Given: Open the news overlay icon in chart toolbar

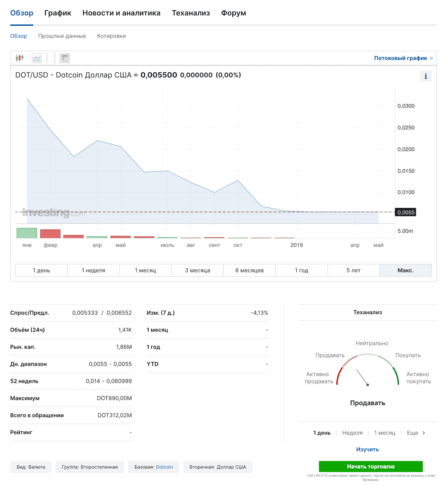Looking at the screenshot, I should [x=65, y=58].
